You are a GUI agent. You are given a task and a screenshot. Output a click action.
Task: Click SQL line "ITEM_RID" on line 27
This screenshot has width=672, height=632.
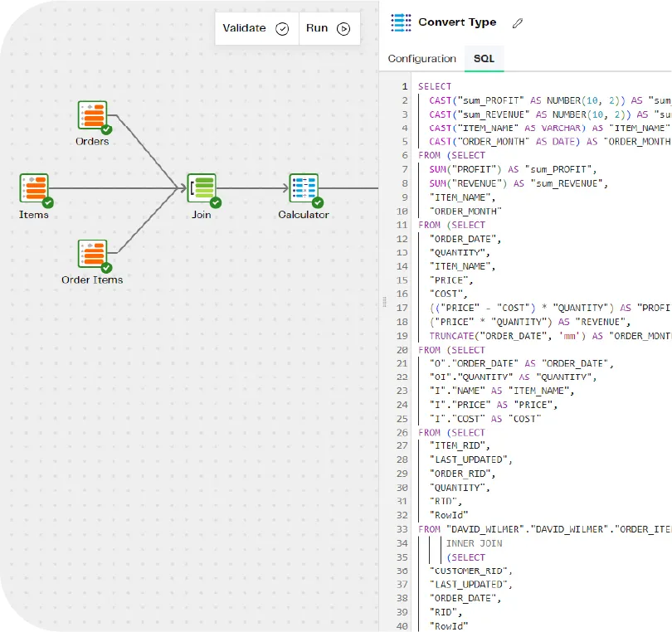pyautogui.click(x=460, y=446)
